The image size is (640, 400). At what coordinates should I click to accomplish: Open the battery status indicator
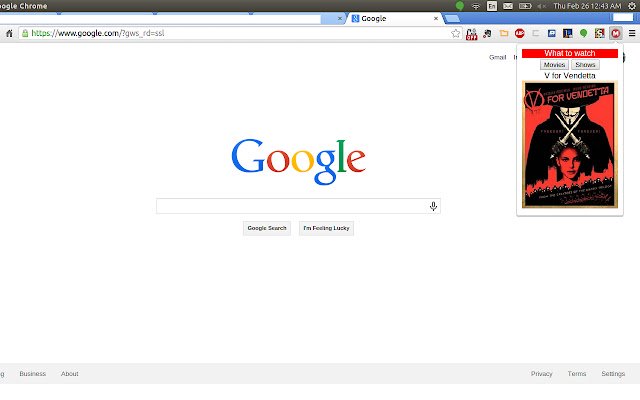525,6
